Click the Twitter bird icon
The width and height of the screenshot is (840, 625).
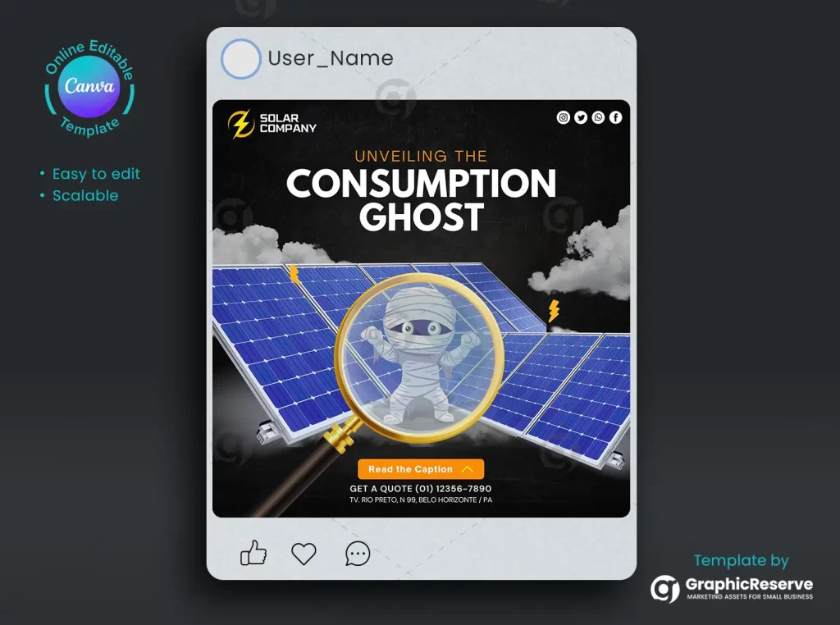(581, 117)
